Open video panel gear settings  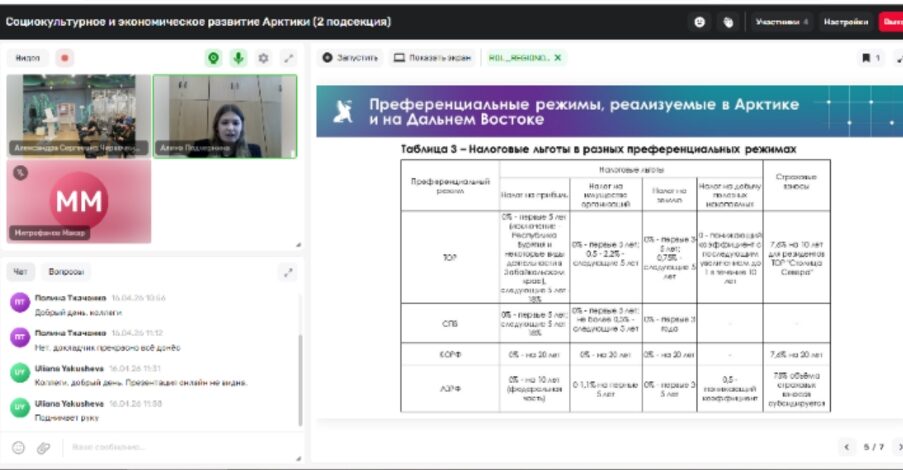point(263,58)
